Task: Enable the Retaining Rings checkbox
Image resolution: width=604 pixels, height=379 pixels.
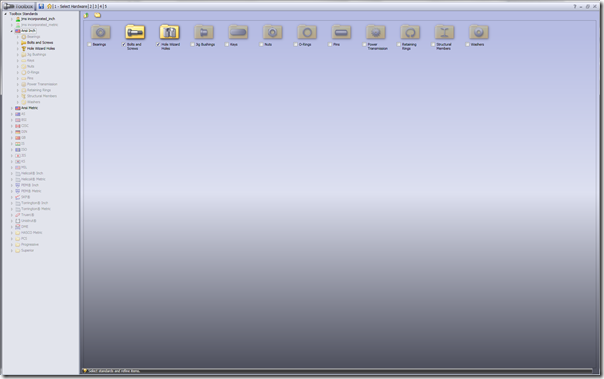Action: point(399,45)
